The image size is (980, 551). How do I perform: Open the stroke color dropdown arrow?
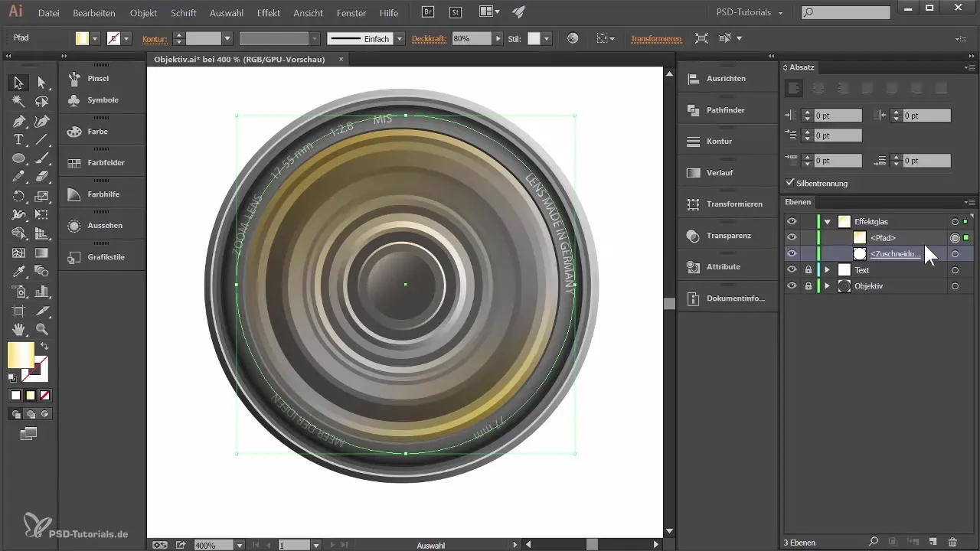click(x=127, y=38)
